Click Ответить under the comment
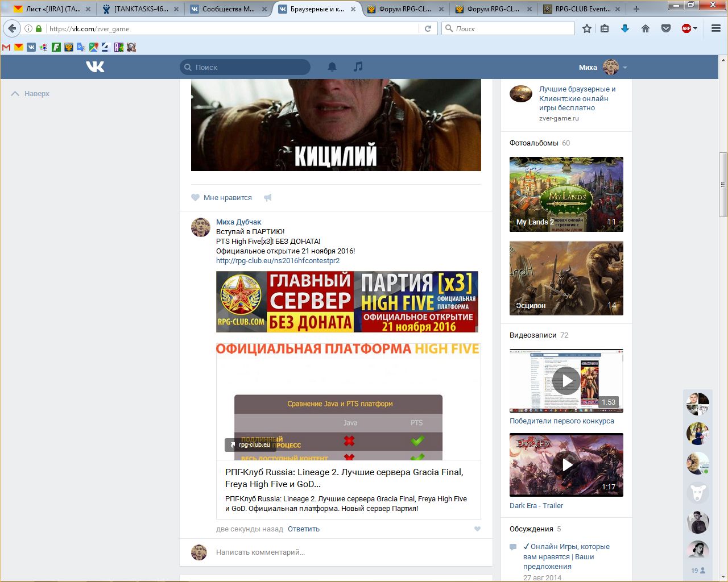Viewport: 728px width, 582px height. tap(304, 529)
